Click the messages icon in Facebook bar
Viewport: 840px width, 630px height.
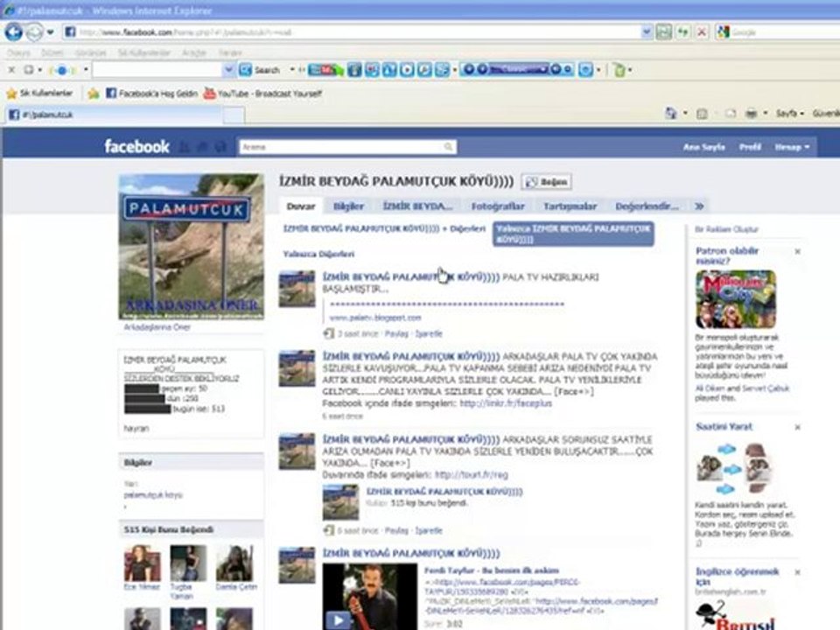click(202, 147)
